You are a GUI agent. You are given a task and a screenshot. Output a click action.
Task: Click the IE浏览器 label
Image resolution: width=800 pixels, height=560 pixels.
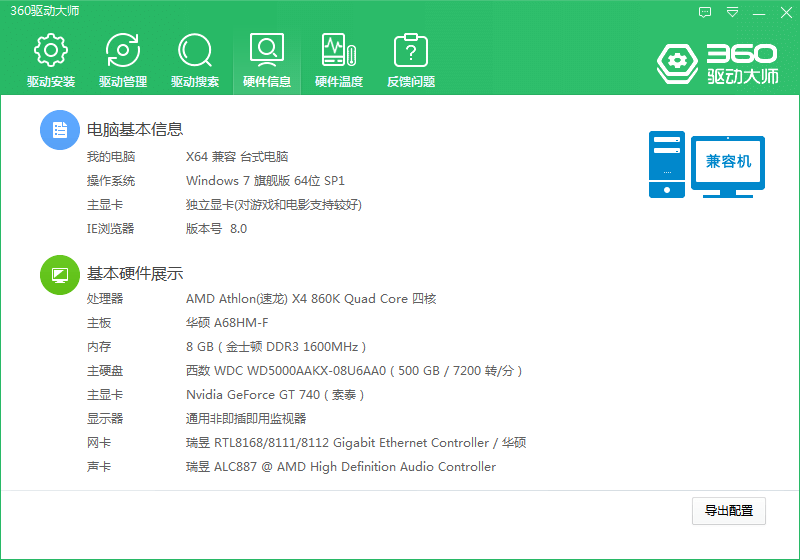tap(110, 228)
